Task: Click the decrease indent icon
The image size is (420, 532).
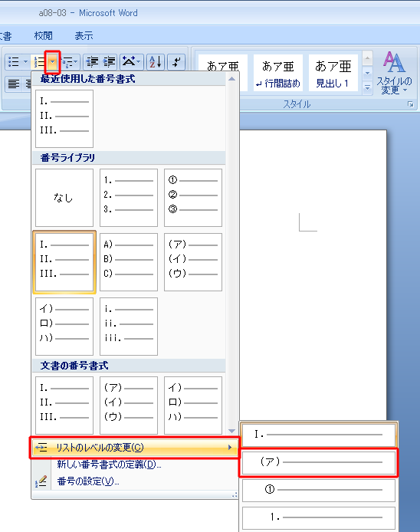Action: [x=92, y=62]
